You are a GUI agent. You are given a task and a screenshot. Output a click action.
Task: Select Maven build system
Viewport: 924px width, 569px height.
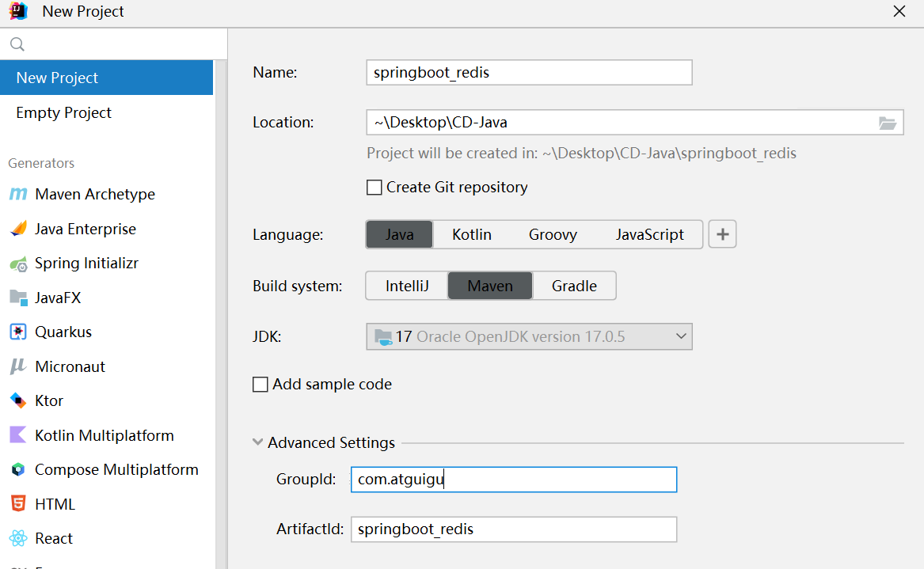coord(490,286)
